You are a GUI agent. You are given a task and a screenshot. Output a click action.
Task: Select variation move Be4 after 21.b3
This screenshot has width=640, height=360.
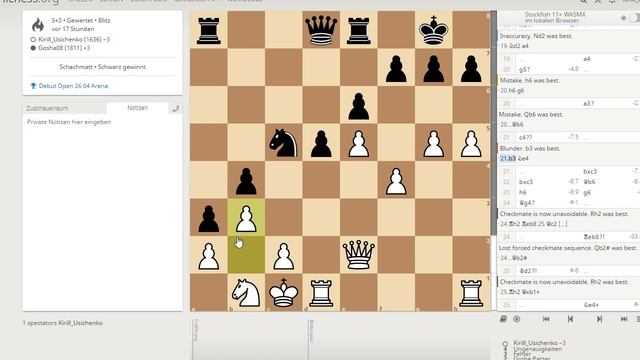tap(523, 158)
